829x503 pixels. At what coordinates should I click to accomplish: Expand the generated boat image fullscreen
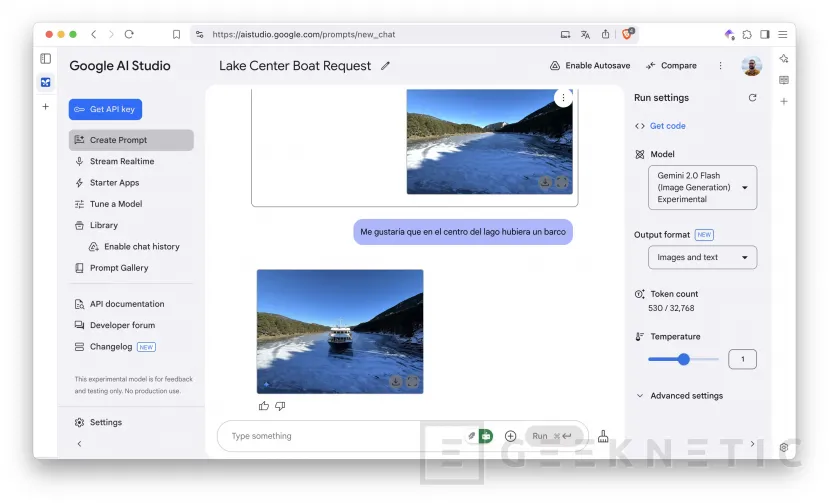pyautogui.click(x=412, y=381)
